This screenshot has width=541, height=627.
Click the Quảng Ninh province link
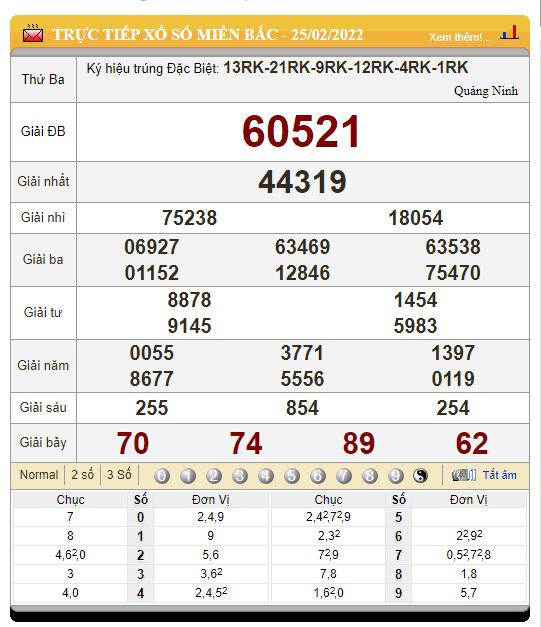coord(486,91)
